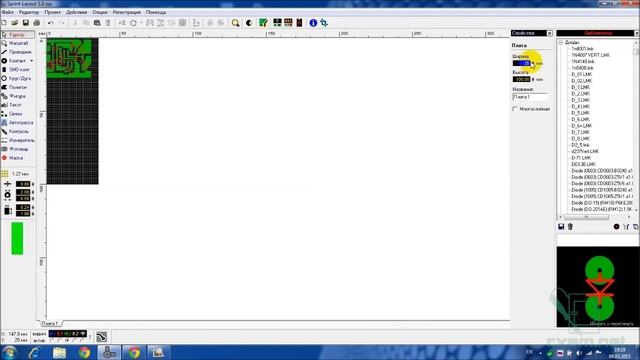
Task: Click the green properties panel toolbar icon
Action: point(264,23)
